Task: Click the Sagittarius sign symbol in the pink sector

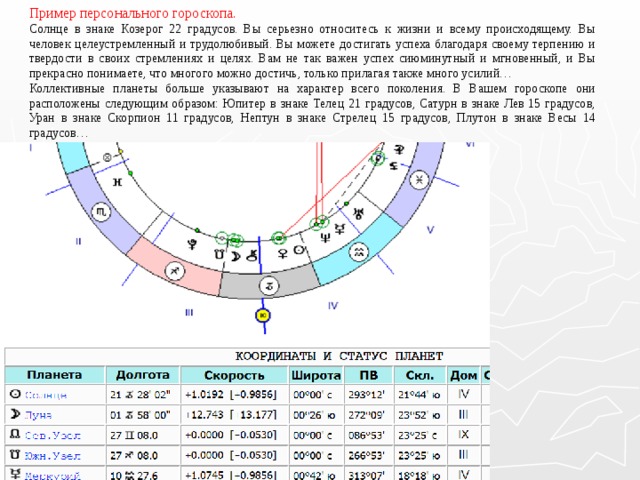Action: (x=175, y=271)
